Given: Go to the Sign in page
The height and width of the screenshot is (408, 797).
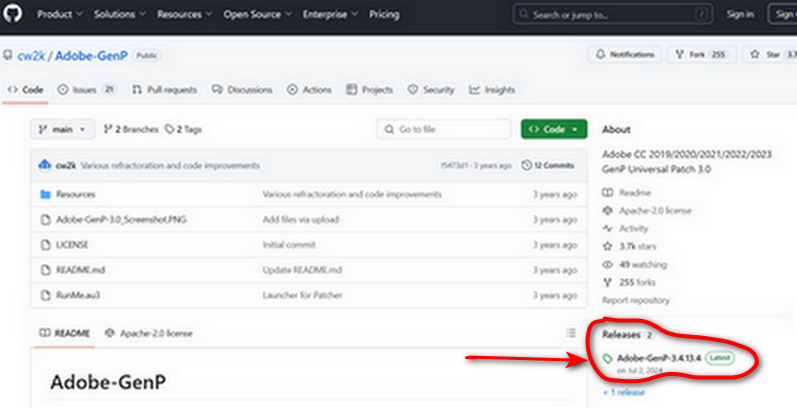Looking at the screenshot, I should [740, 14].
